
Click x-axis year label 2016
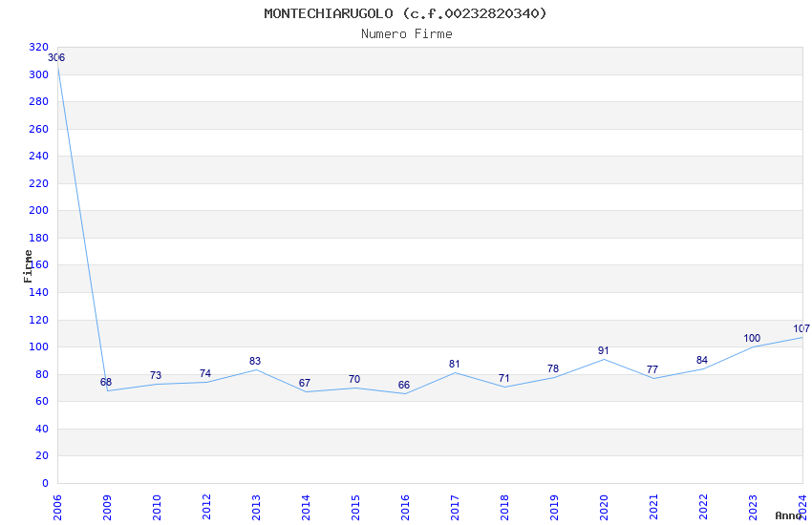click(x=405, y=508)
